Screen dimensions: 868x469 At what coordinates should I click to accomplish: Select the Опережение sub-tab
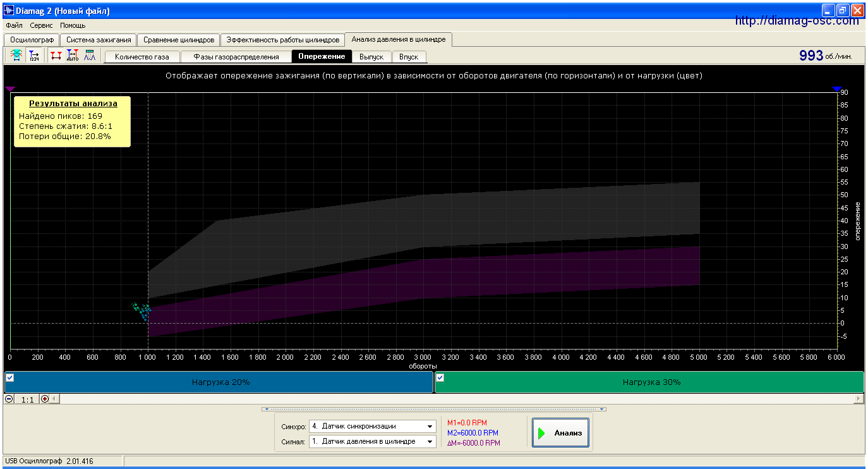click(322, 56)
